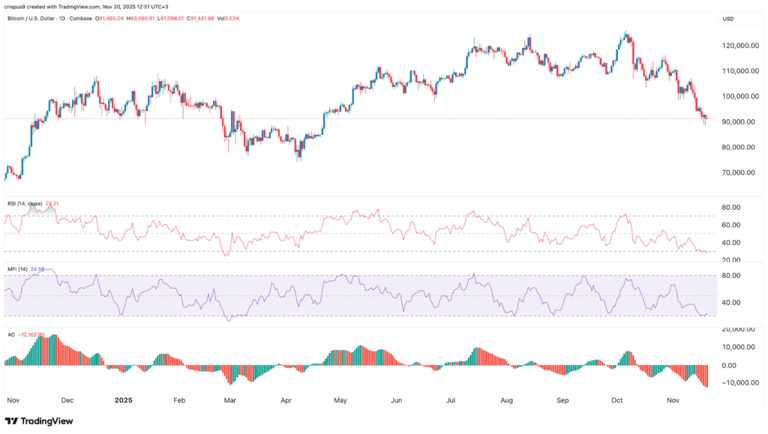Click the RSI scale '60.00' label

(731, 225)
